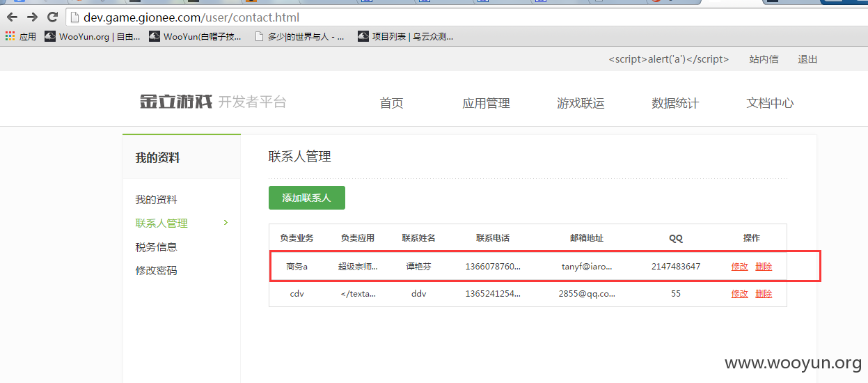Image resolution: width=868 pixels, height=383 pixels.
Task: Click cell 商务a
Action: pos(297,267)
